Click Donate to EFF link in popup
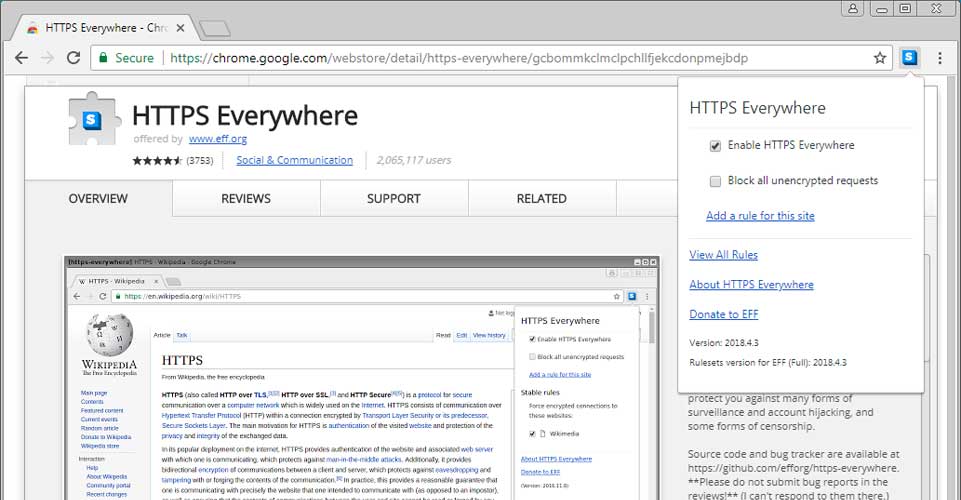 [724, 314]
